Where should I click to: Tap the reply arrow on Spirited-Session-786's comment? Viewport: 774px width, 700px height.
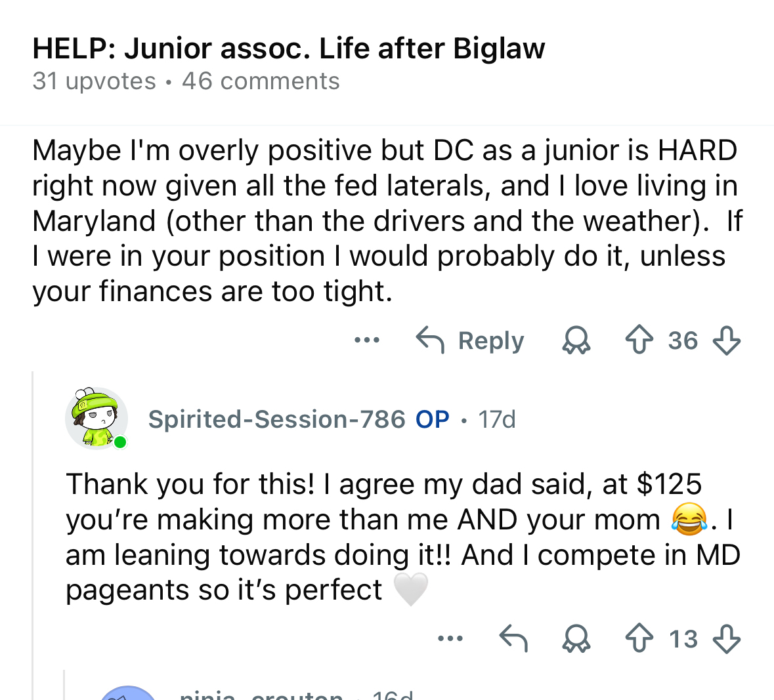(x=513, y=638)
